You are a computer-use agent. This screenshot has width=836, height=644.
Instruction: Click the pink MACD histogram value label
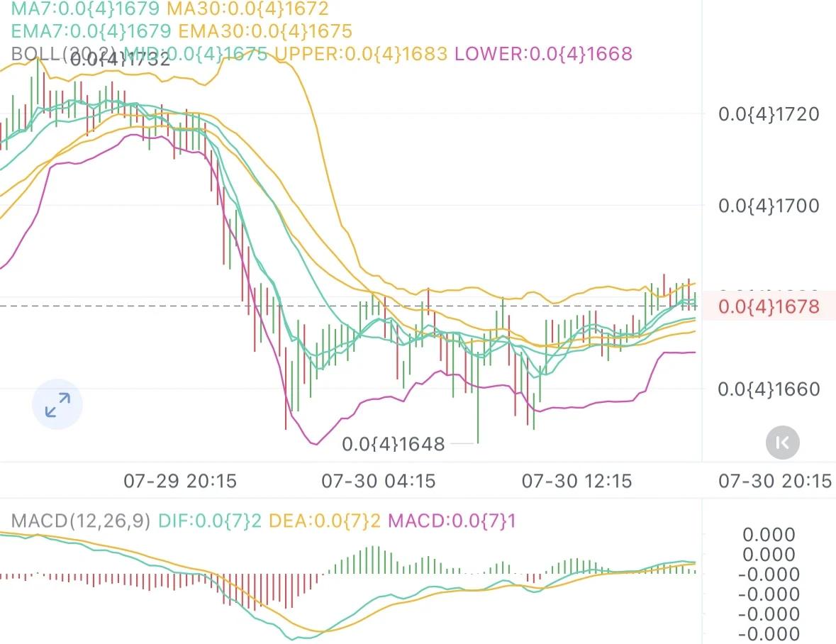[452, 521]
